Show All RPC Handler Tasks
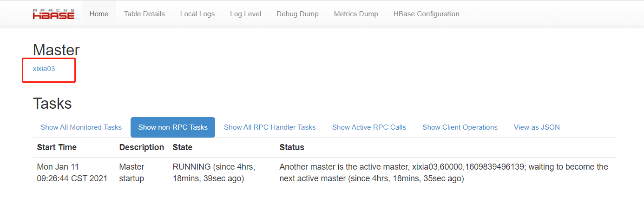Viewport: 644px width, 204px height. [x=269, y=127]
